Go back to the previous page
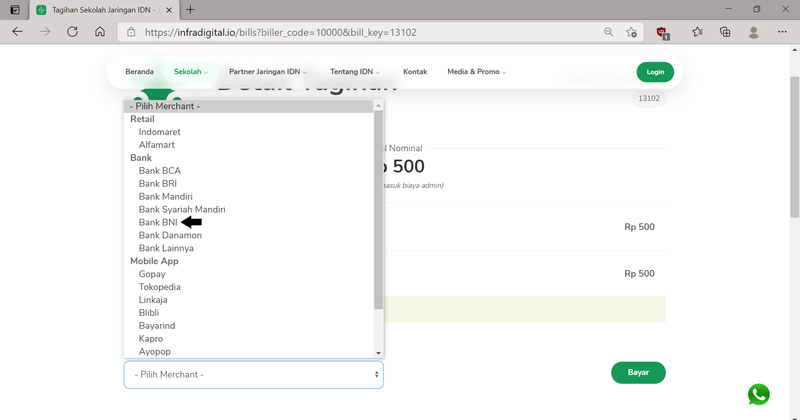Screen dimensions: 800x420 tap(17, 32)
